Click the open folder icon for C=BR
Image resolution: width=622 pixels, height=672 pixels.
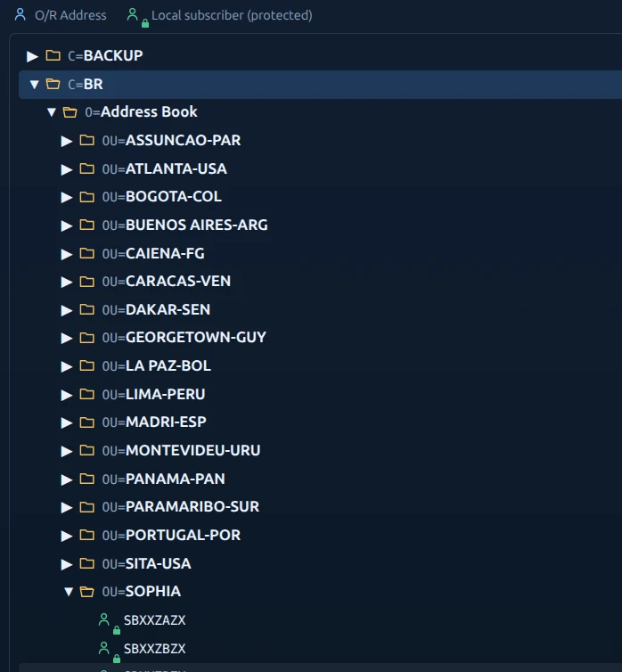pyautogui.click(x=53, y=84)
